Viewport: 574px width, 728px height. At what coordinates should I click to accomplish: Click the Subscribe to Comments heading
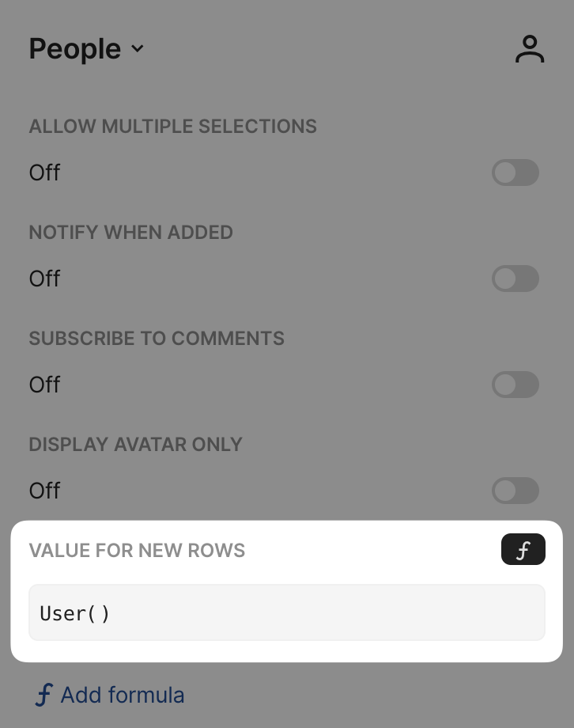click(x=157, y=338)
